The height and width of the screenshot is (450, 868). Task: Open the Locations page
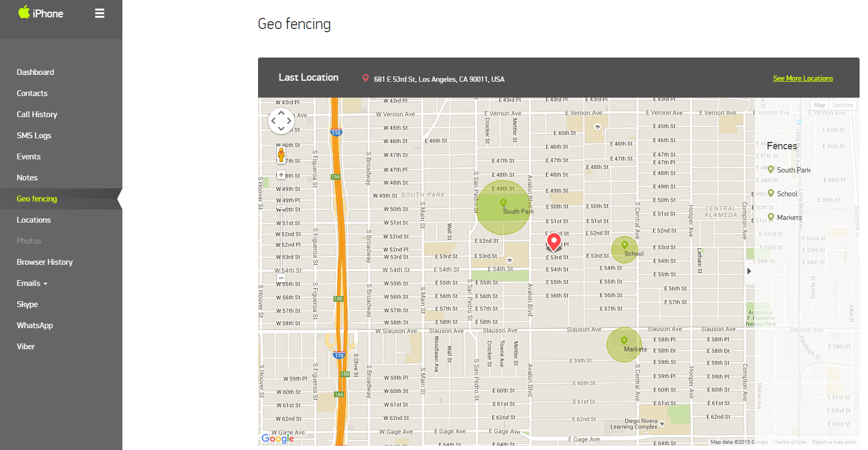pos(34,220)
